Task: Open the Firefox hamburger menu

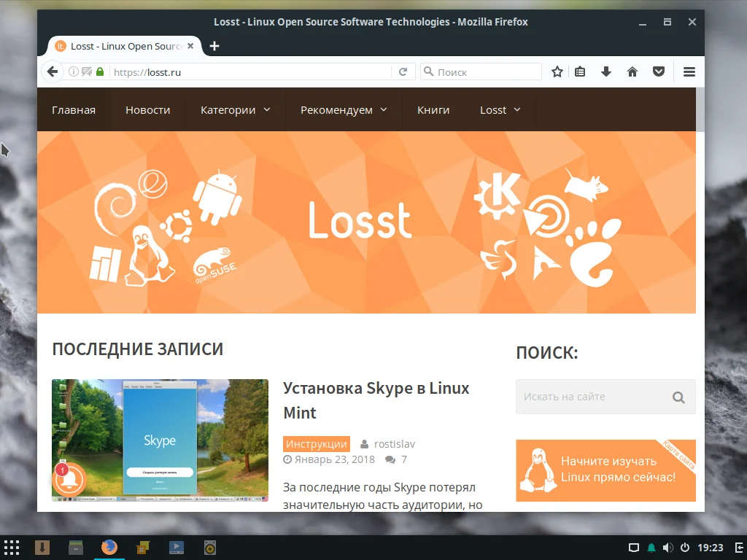Action: [689, 72]
